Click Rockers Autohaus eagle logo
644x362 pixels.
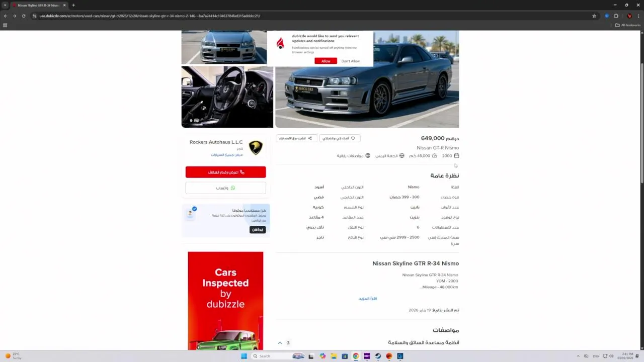(256, 147)
